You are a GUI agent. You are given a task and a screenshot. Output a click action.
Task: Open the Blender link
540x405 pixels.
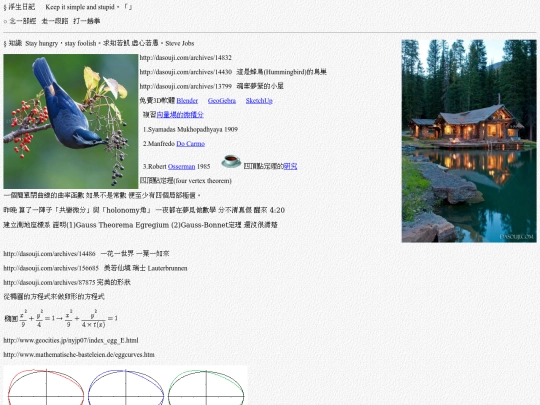187,101
